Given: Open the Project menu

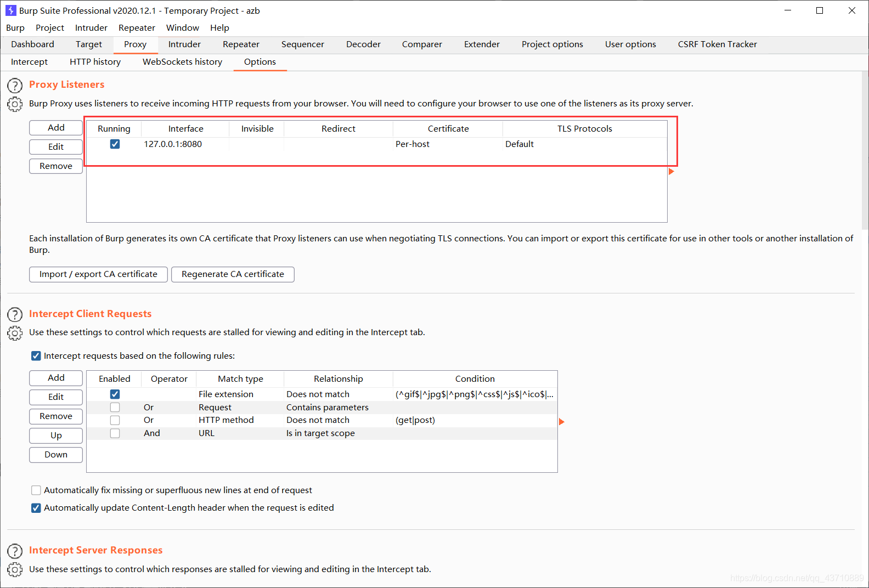Looking at the screenshot, I should (x=50, y=27).
